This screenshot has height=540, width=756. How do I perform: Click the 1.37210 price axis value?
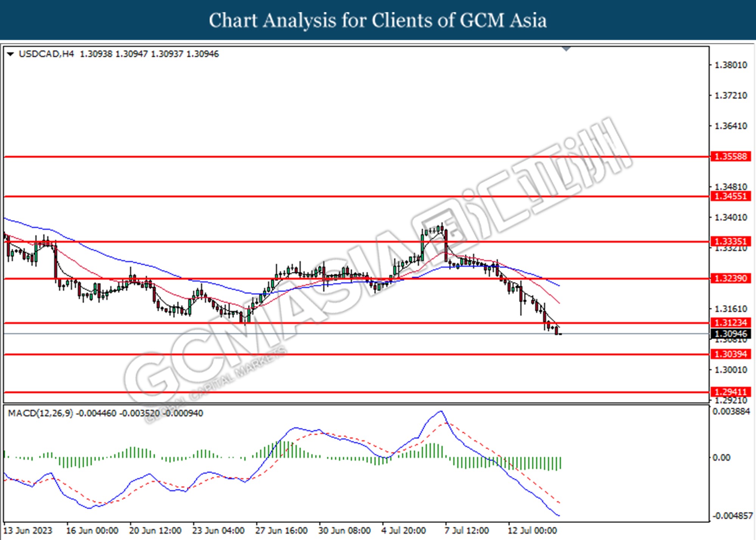[x=731, y=95]
